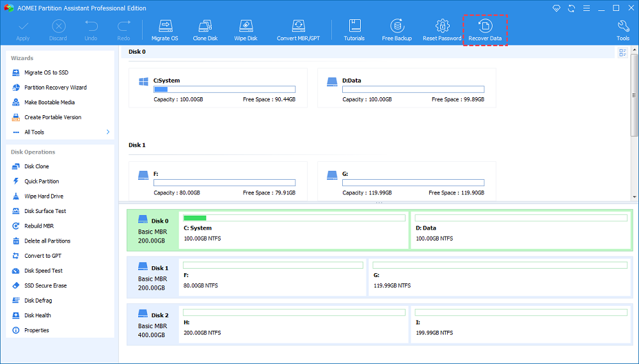Expand All Tools using the chevron arrow
Screen dimensions: 639x364
[x=108, y=132]
